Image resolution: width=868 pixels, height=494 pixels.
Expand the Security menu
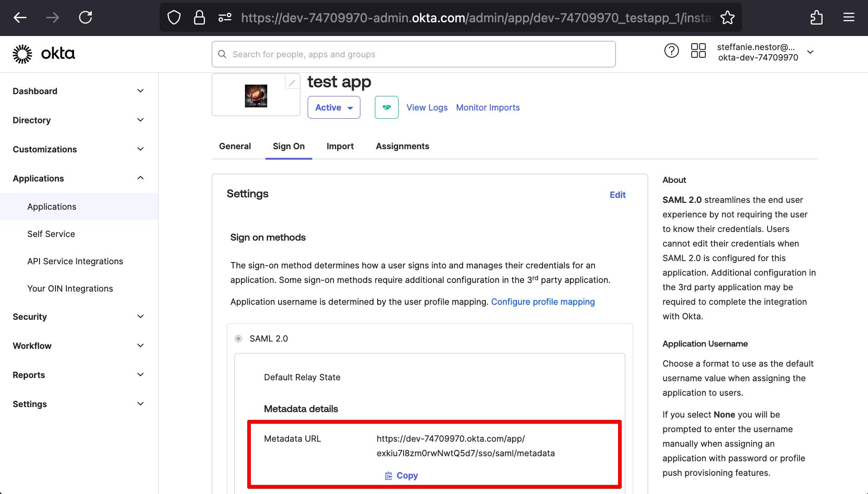[x=79, y=317]
